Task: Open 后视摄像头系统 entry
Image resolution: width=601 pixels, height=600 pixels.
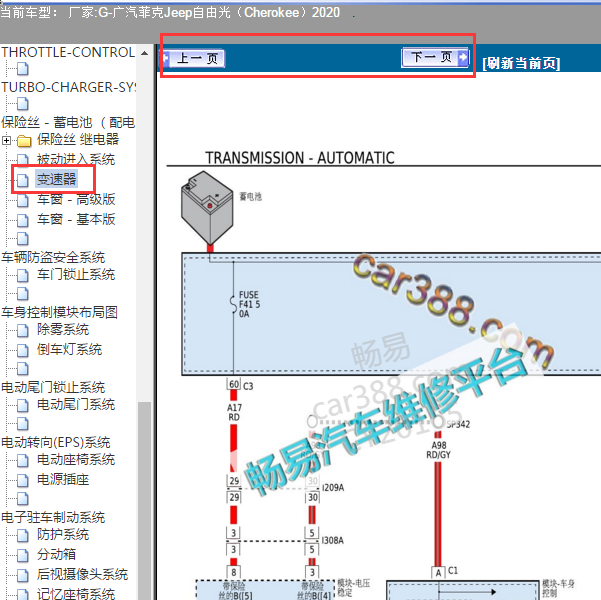Action: [82, 574]
